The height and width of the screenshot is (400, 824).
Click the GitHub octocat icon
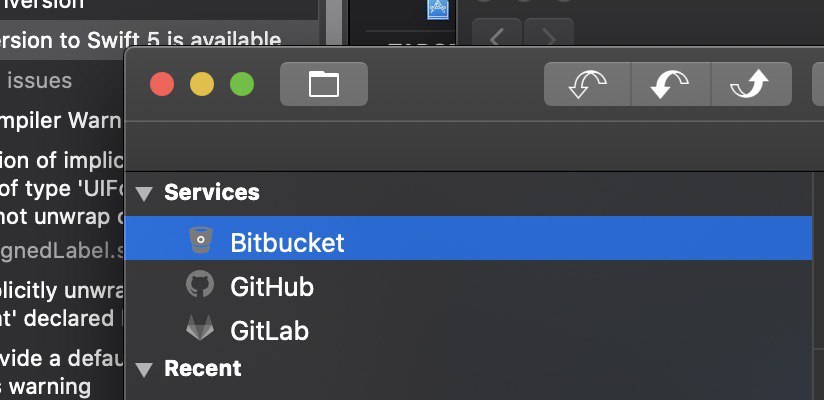pos(200,284)
